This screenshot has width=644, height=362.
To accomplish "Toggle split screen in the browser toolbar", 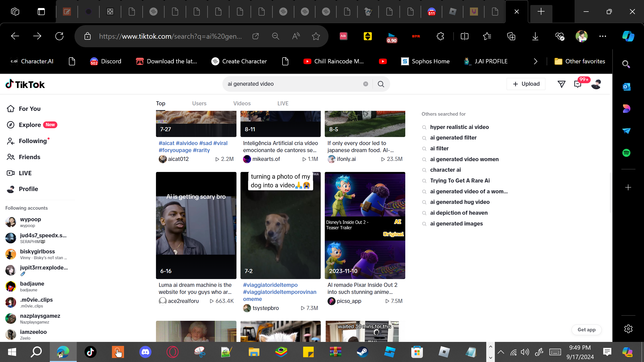I will coord(464,36).
